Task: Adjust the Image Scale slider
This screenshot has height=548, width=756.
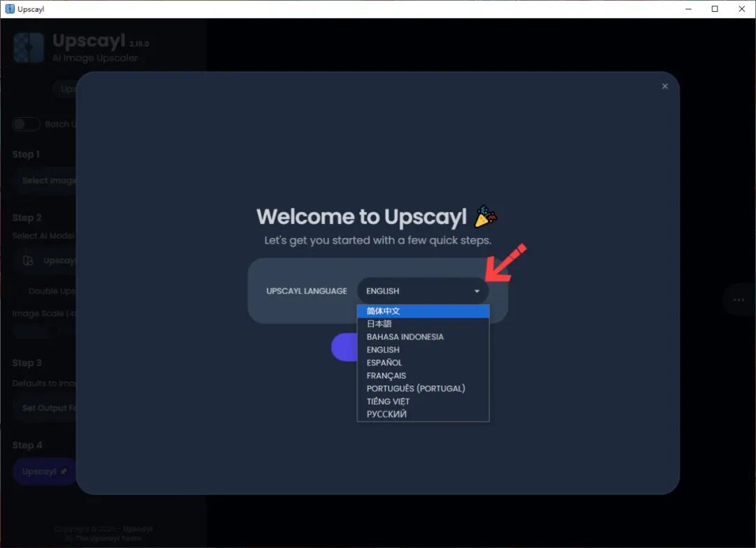Action: click(x=44, y=331)
